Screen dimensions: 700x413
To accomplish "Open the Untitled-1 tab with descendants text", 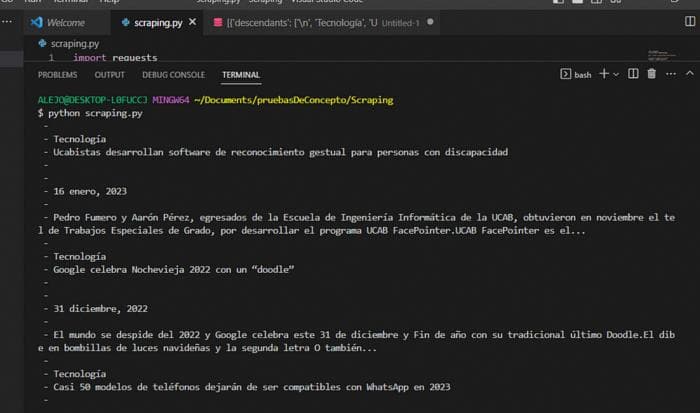I will point(321,22).
